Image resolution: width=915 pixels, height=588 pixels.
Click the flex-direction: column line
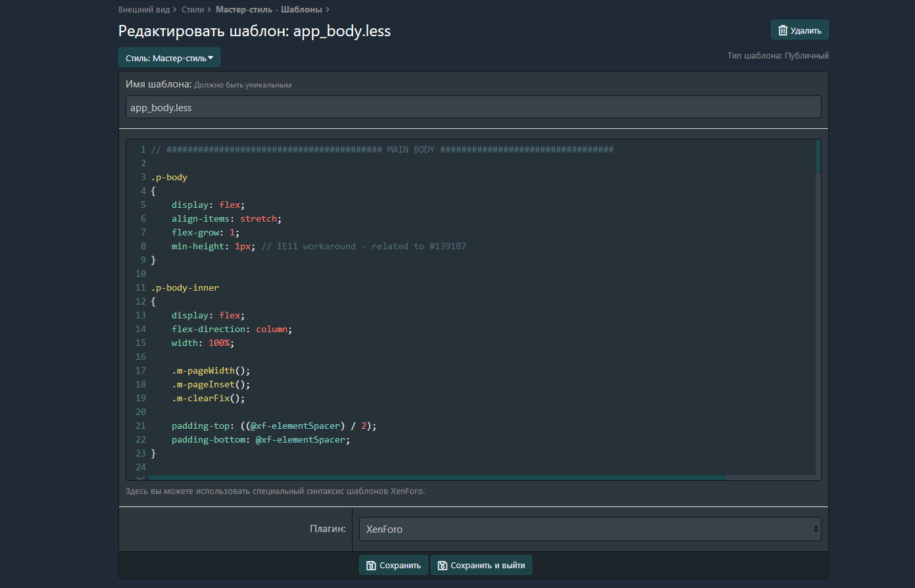(232, 330)
